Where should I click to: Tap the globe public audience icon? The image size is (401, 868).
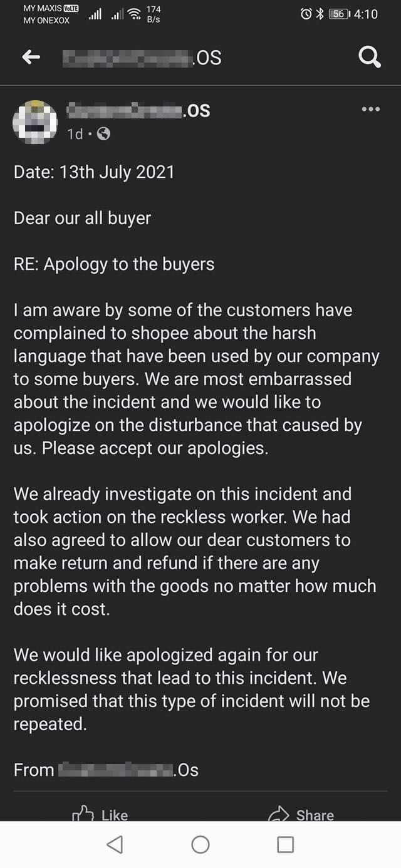pos(104,134)
